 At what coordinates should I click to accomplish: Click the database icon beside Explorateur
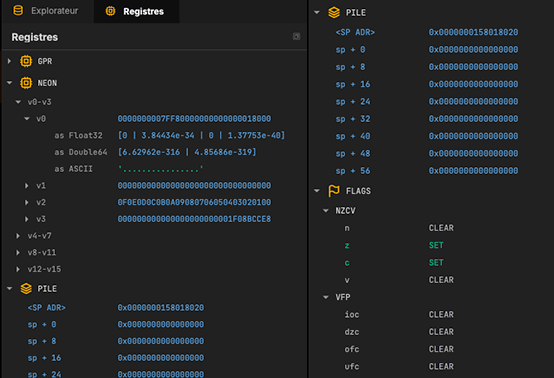point(18,11)
